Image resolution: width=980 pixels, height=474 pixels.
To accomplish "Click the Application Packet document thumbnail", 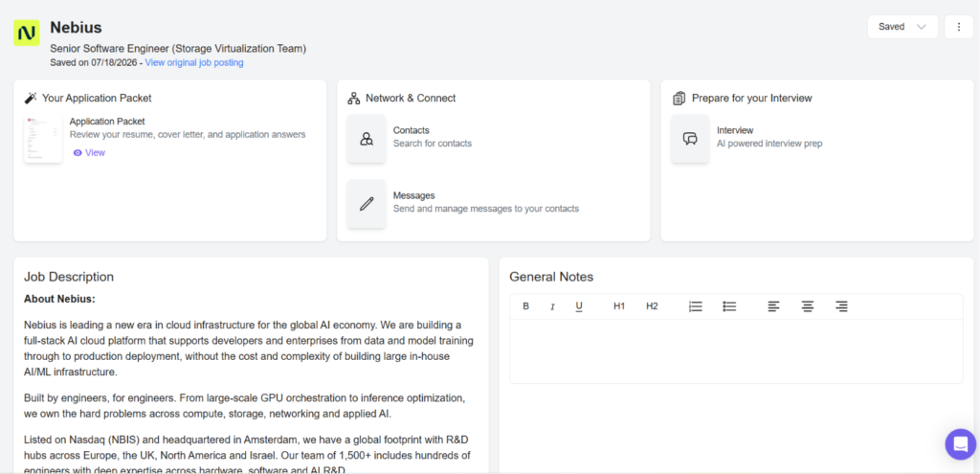I will click(x=43, y=138).
